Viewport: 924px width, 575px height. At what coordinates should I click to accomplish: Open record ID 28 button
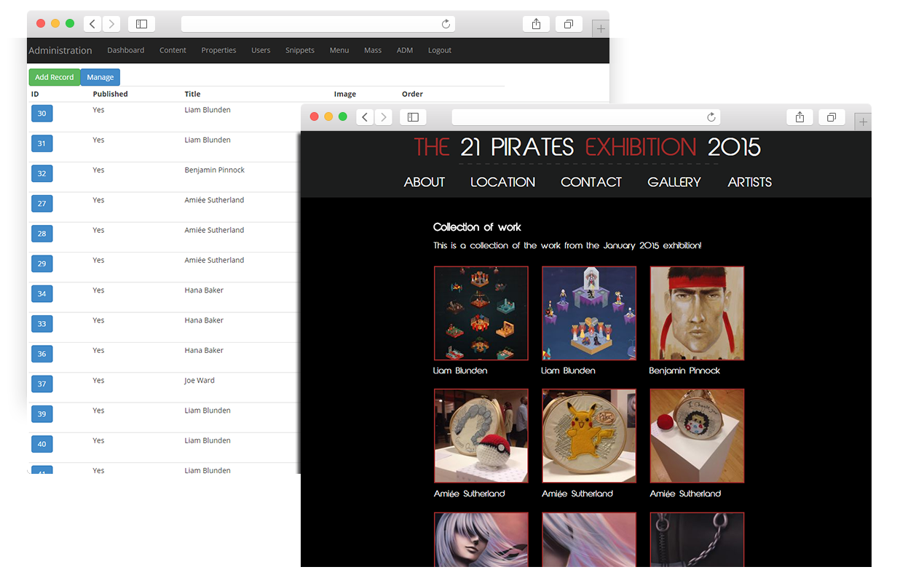point(42,234)
